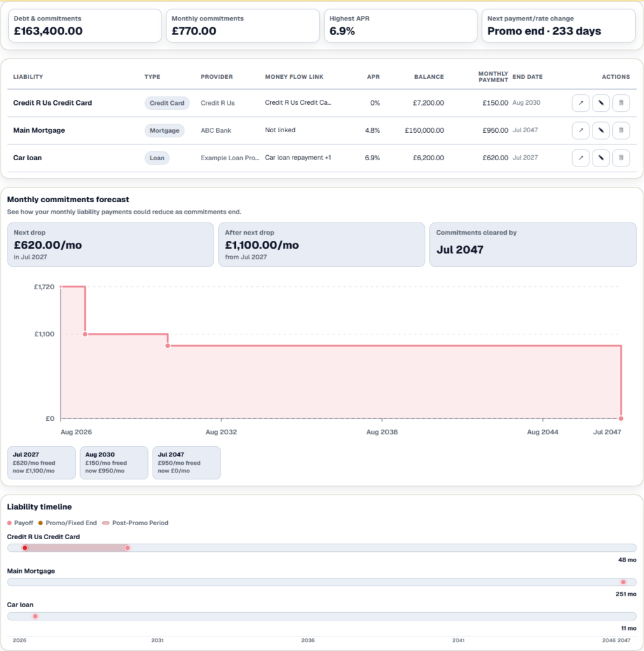Edit the Car loan liability
Viewport: 644px width, 651px height.
[x=601, y=158]
